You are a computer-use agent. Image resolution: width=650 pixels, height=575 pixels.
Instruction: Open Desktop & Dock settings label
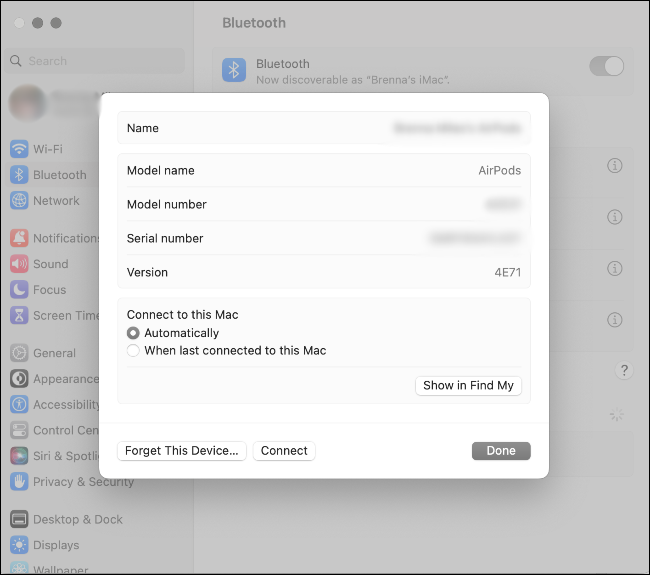[78, 519]
